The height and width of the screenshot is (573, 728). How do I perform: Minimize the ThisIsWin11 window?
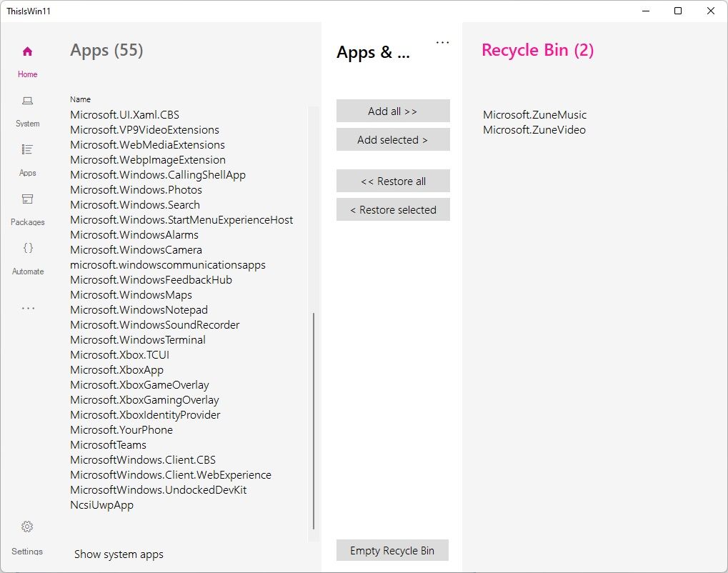[x=645, y=11]
